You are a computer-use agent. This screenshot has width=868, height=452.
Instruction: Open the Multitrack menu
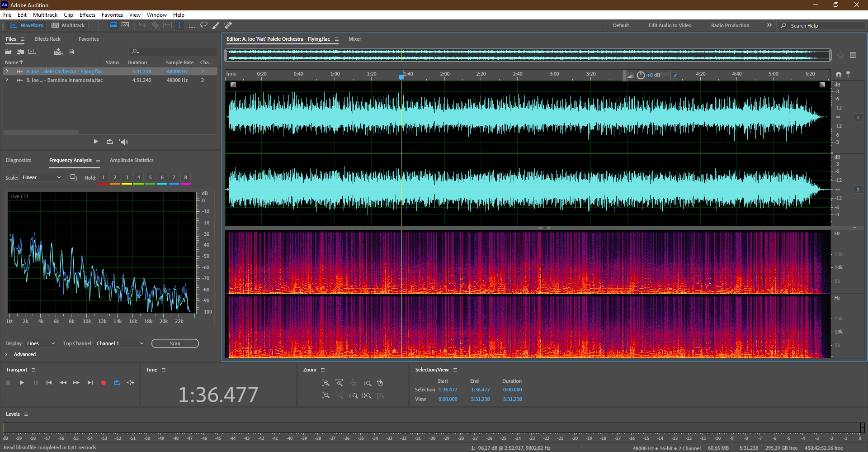(45, 14)
